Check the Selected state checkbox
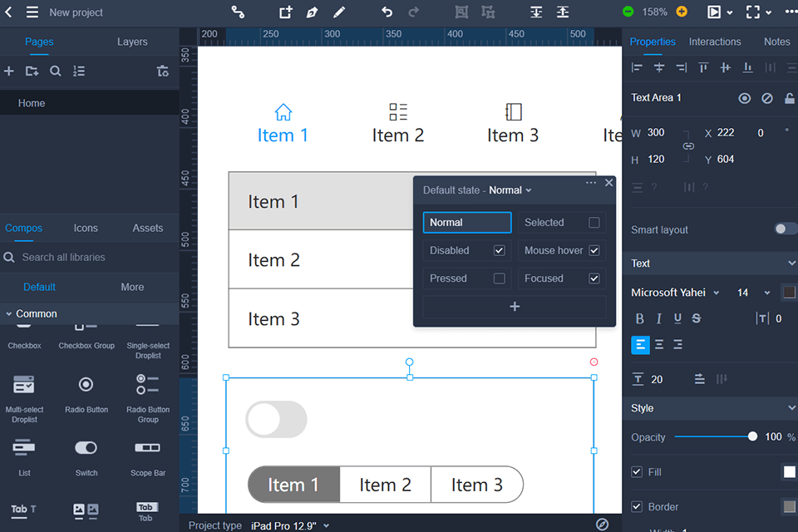Viewport: 798px width, 532px height. 594,223
